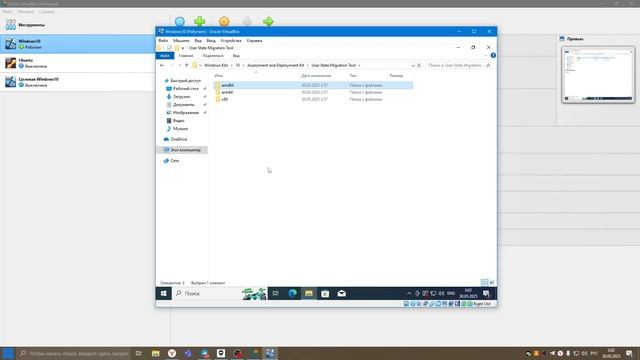Switch to Главная ribbon tab in Explorer
Image resolution: width=640 pixels, height=360 pixels.
click(186, 56)
